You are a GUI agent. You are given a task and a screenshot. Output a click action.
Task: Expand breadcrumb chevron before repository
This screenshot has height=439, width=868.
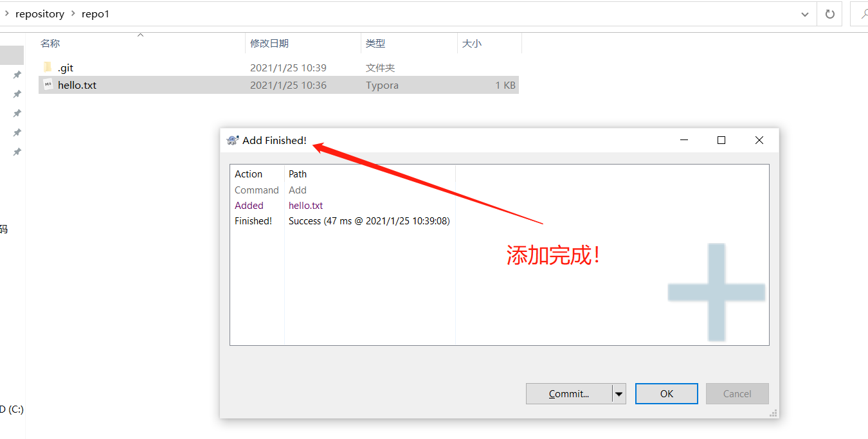6,13
